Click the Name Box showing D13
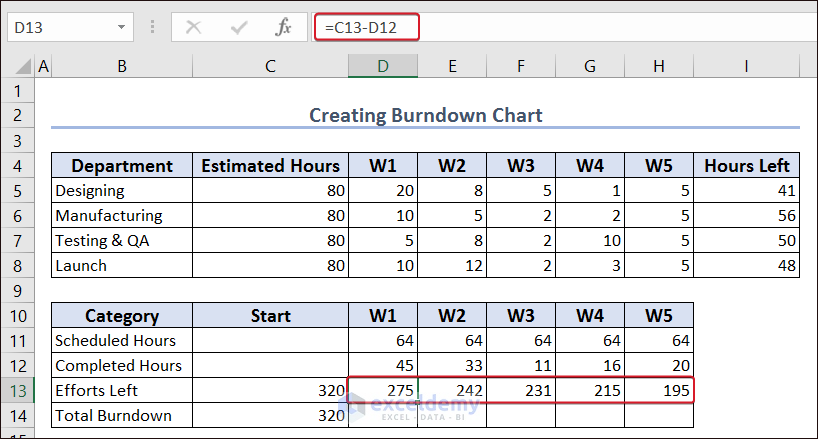 60,28
